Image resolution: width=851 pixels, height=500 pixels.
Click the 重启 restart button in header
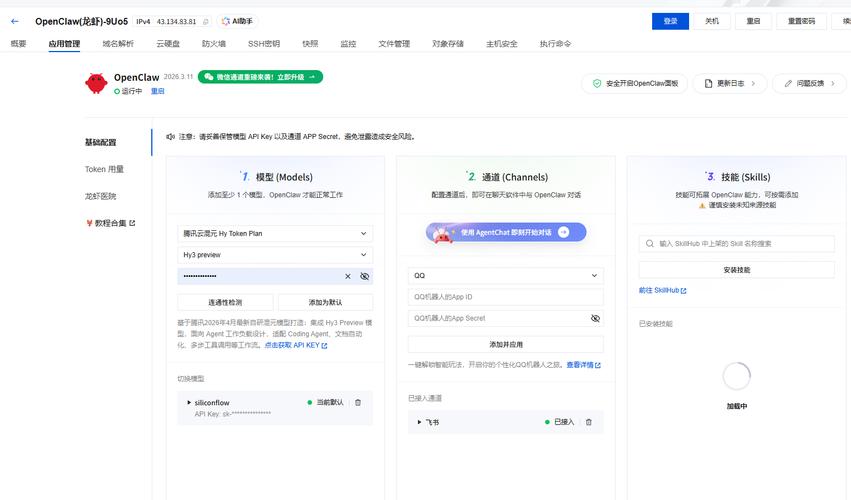(753, 21)
